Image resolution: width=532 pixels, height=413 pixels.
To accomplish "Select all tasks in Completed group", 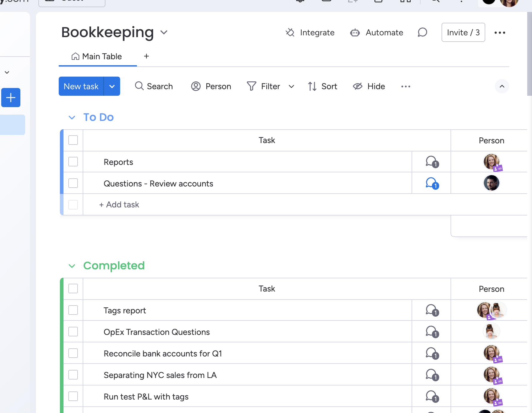I will [x=73, y=289].
